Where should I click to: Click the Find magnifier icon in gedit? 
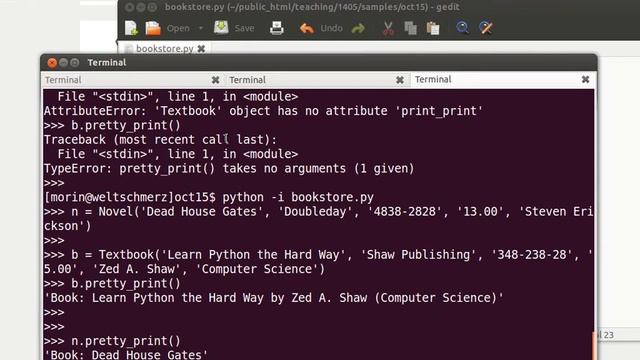tap(462, 28)
